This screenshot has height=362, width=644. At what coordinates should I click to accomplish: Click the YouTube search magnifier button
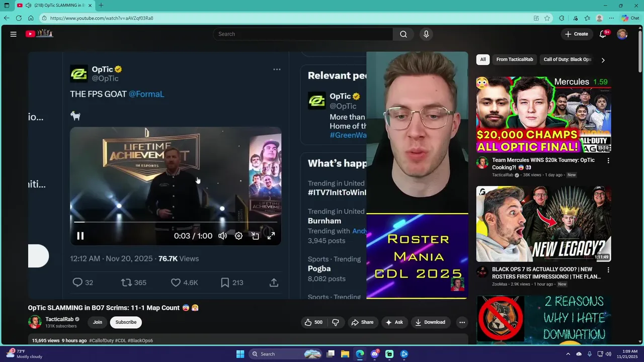pos(404,34)
